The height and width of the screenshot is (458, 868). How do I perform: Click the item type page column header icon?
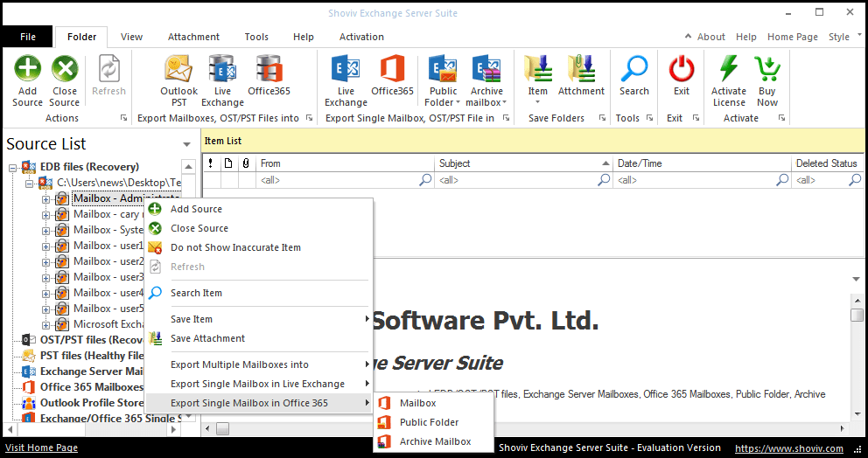(228, 163)
